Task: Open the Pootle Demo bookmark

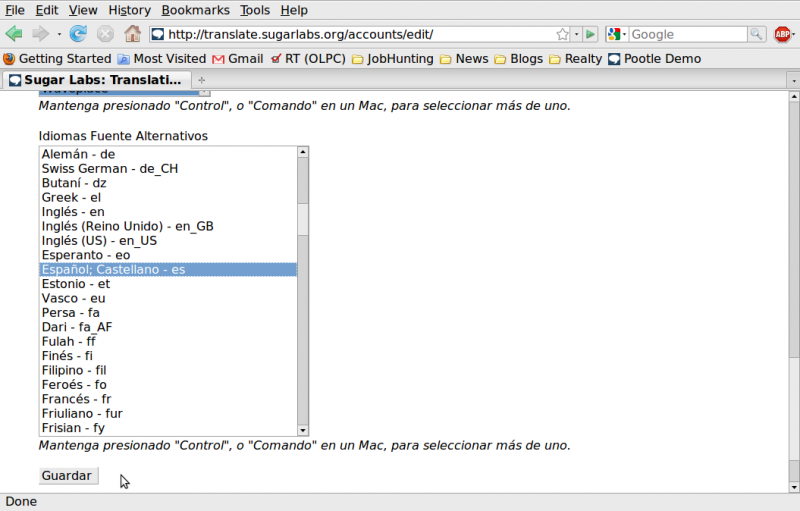Action: tap(654, 59)
